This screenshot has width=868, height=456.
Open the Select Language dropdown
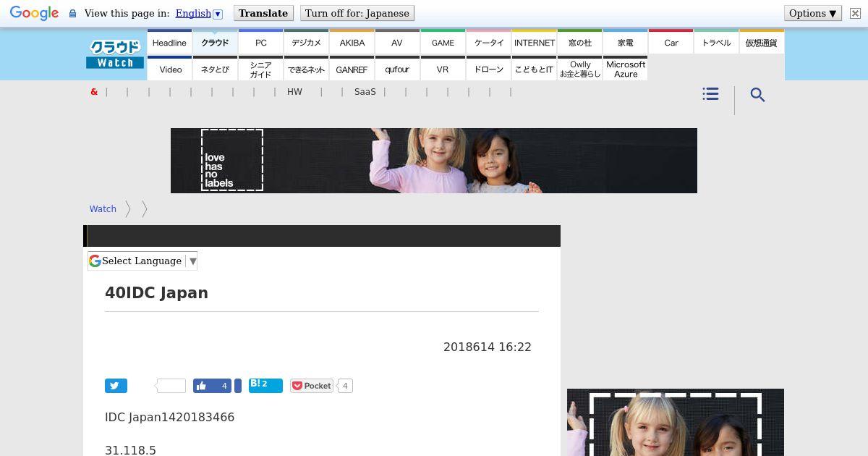click(142, 261)
